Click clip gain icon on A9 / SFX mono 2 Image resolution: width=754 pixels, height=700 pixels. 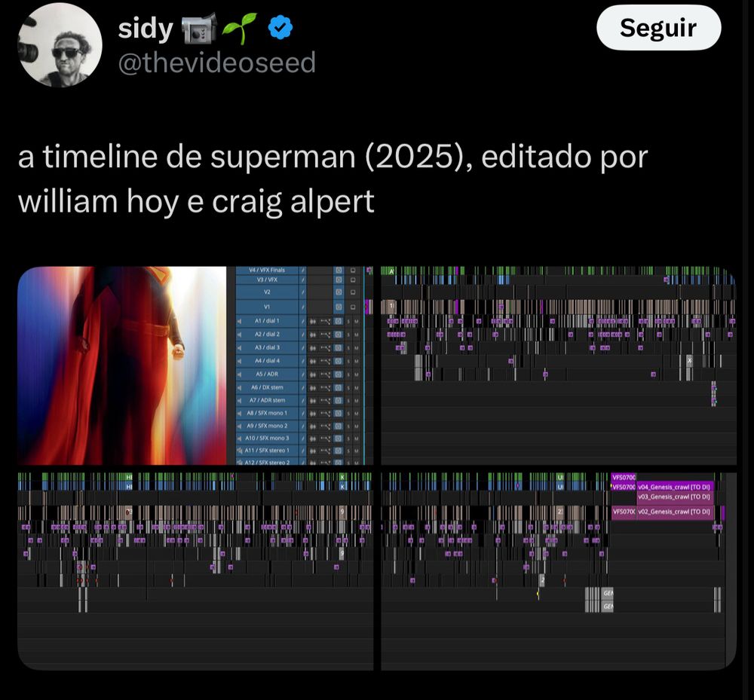326,426
